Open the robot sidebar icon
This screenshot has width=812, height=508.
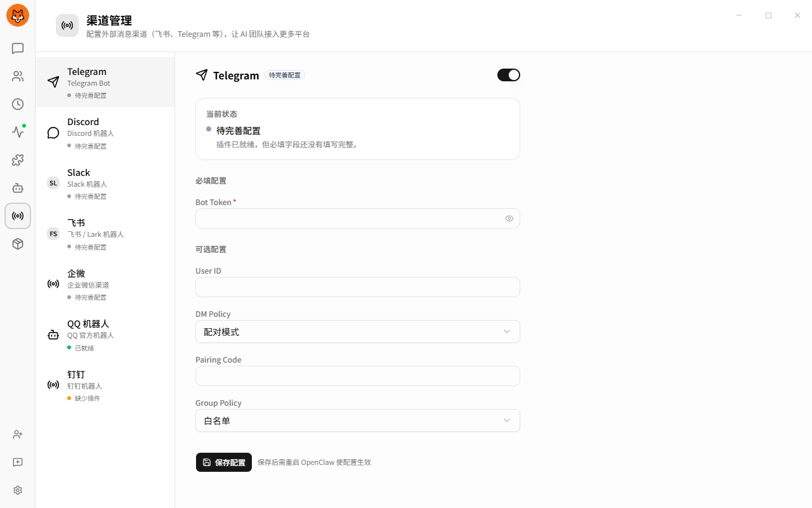[x=18, y=188]
